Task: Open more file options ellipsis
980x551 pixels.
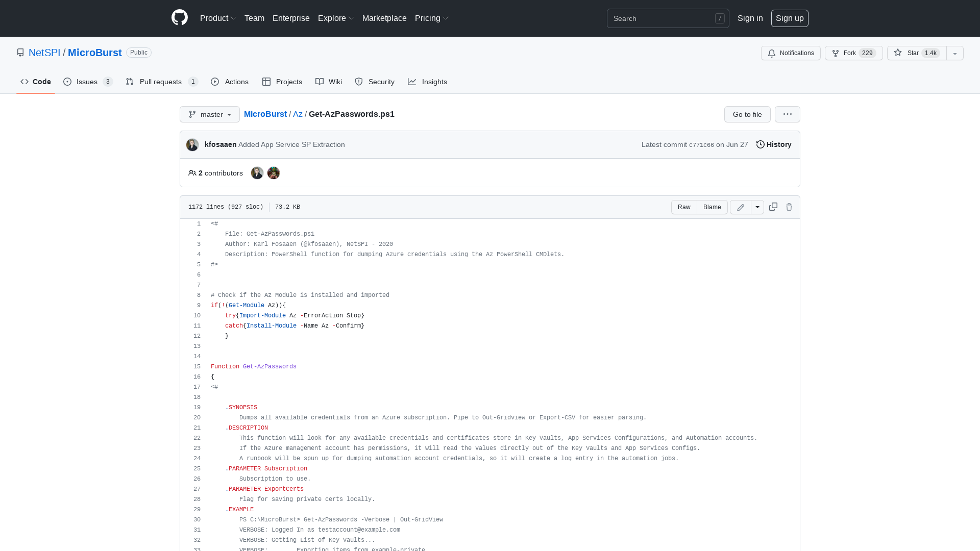Action: click(788, 114)
